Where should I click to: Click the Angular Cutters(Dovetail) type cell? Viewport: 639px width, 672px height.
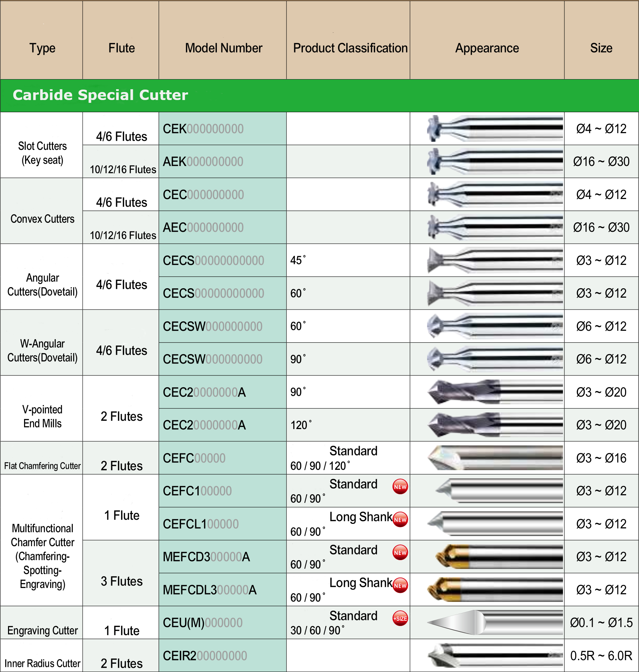point(41,277)
